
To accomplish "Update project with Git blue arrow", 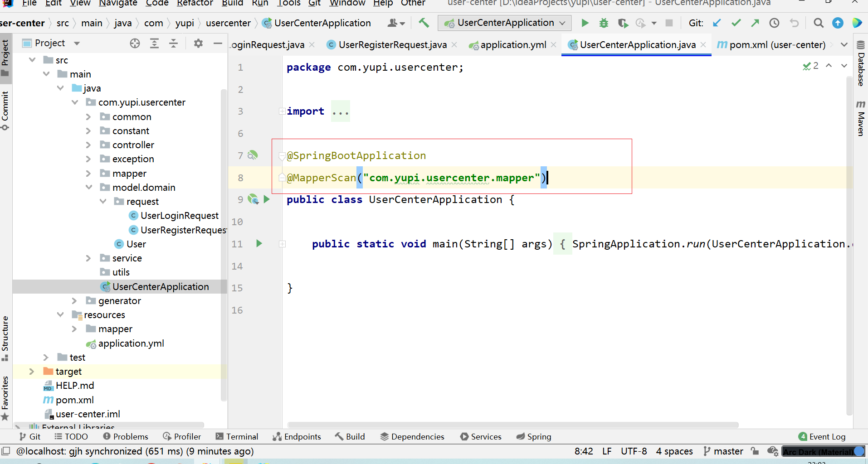I will [717, 23].
